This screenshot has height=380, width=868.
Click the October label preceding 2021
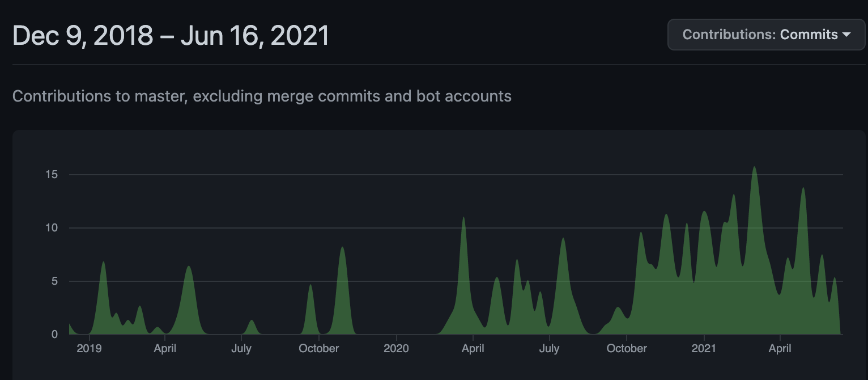tap(627, 348)
